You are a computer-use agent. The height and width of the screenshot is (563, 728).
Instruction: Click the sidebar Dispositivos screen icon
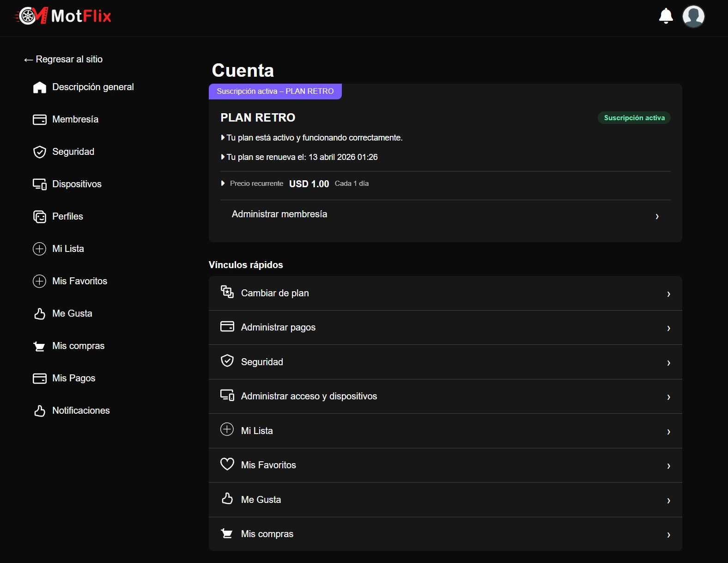tap(40, 184)
